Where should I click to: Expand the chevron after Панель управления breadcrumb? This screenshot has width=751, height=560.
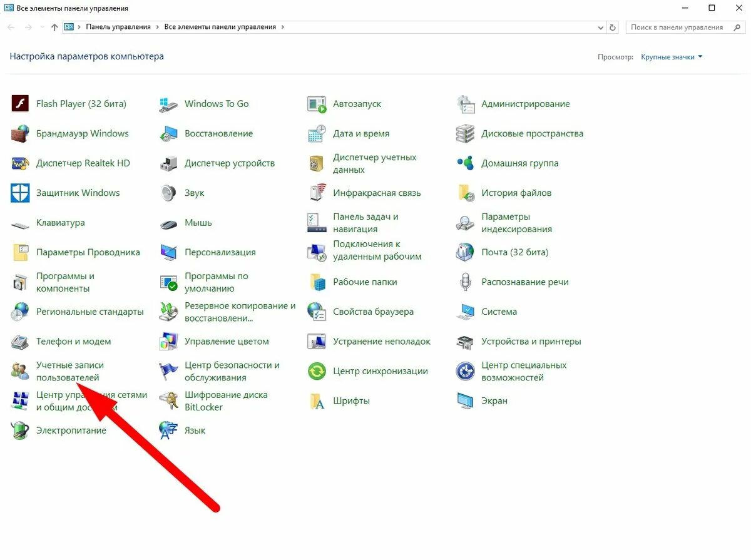click(x=157, y=28)
